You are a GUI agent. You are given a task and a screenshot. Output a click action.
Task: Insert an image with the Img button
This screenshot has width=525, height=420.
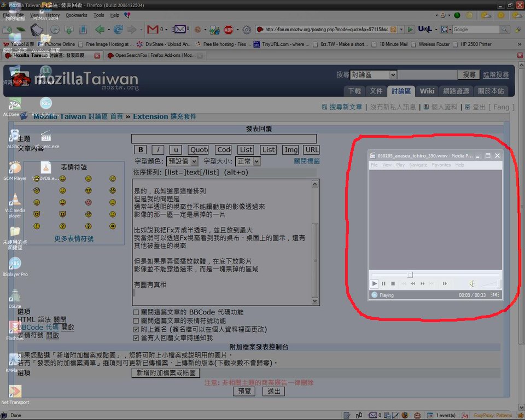[x=291, y=150]
